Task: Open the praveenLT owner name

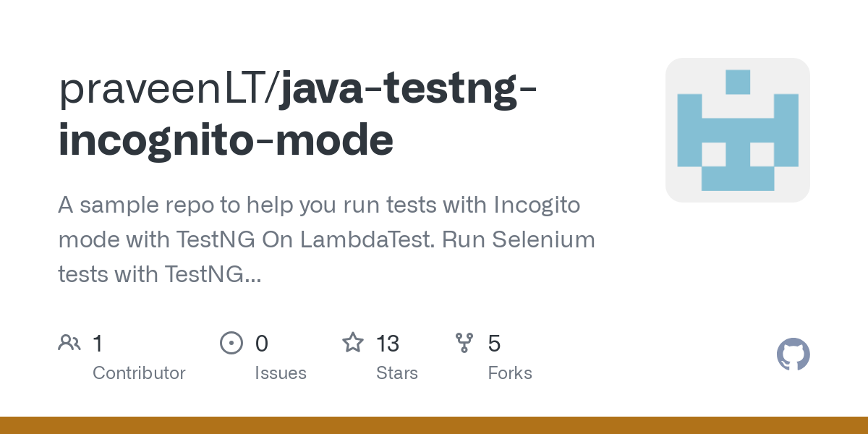Action: click(165, 90)
